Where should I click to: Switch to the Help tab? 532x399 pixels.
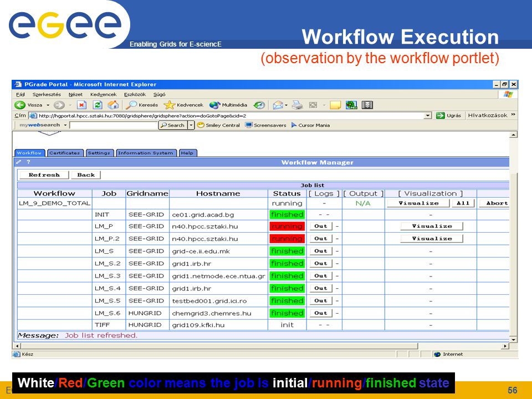(x=187, y=153)
